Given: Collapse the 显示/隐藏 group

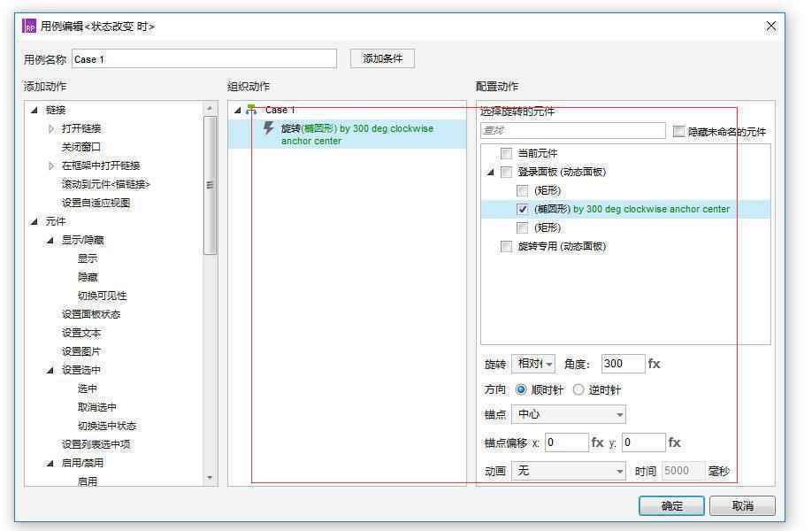Looking at the screenshot, I should [50, 241].
